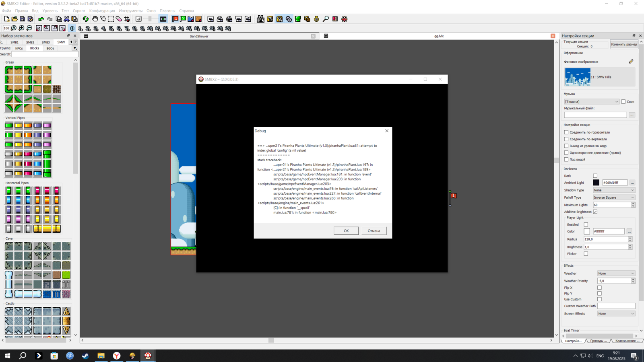Click the Copy icon
Screen dimensions: 644x362
[x=59, y=19]
